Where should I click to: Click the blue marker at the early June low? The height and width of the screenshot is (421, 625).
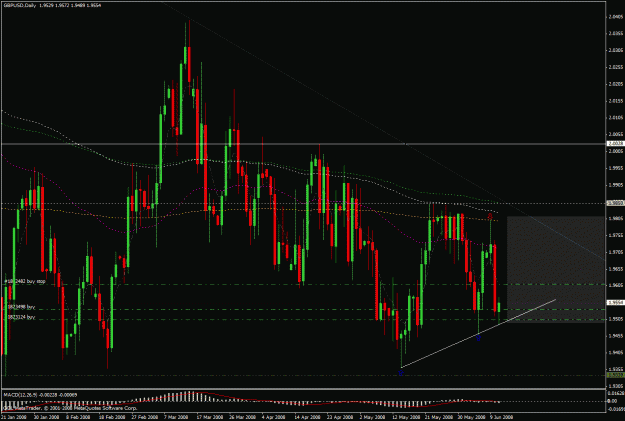click(x=478, y=338)
